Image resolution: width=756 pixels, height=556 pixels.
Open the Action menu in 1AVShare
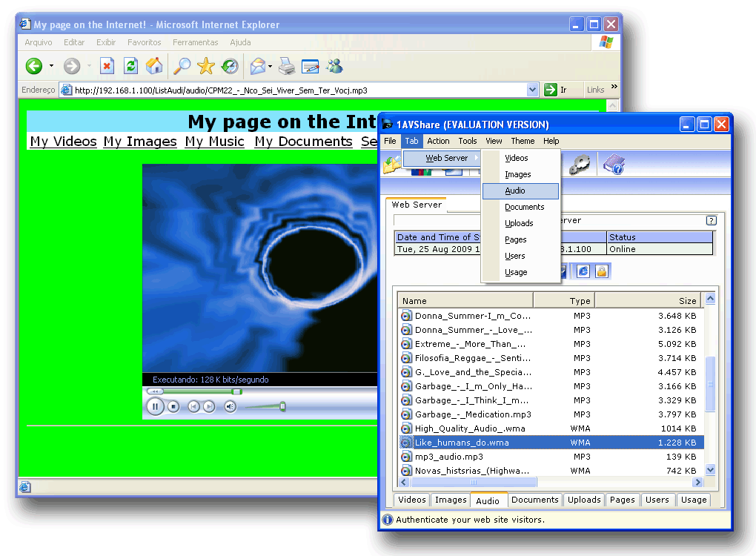(x=438, y=141)
